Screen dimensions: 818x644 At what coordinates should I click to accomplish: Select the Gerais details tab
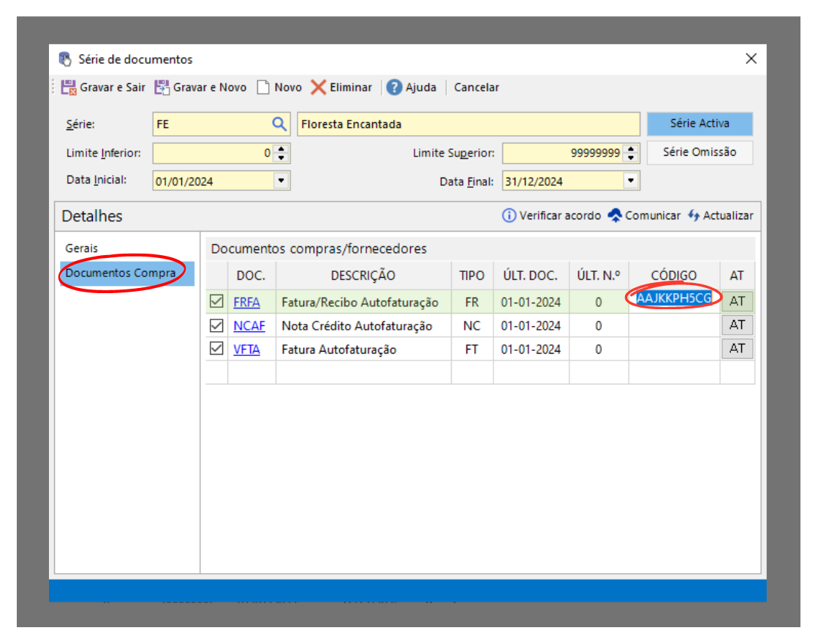(81, 249)
